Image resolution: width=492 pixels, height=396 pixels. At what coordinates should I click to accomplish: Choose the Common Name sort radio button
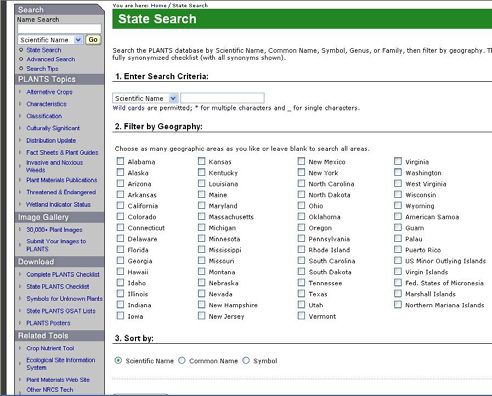pyautogui.click(x=182, y=360)
